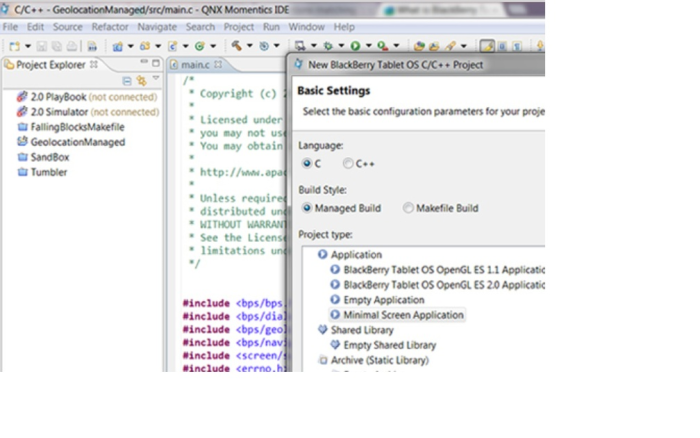700x438 pixels.
Task: Open the Refactor menu
Action: pyautogui.click(x=110, y=27)
